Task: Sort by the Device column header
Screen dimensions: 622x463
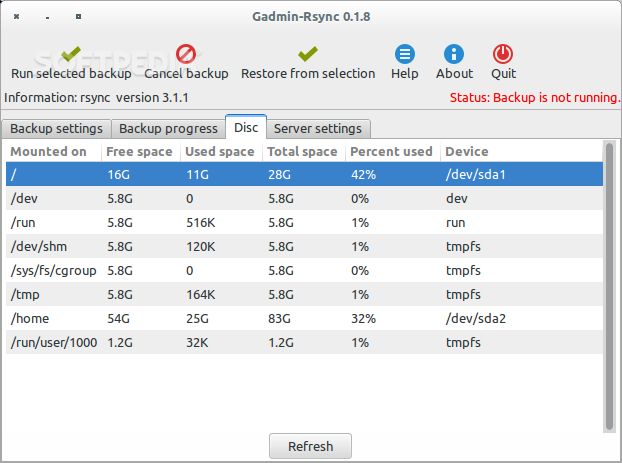Action: (x=522, y=152)
